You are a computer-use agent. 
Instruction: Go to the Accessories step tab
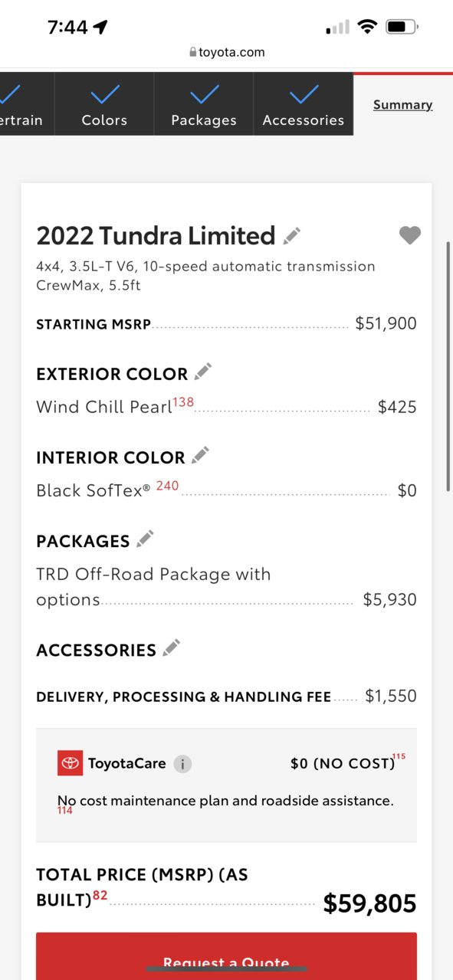(x=304, y=104)
